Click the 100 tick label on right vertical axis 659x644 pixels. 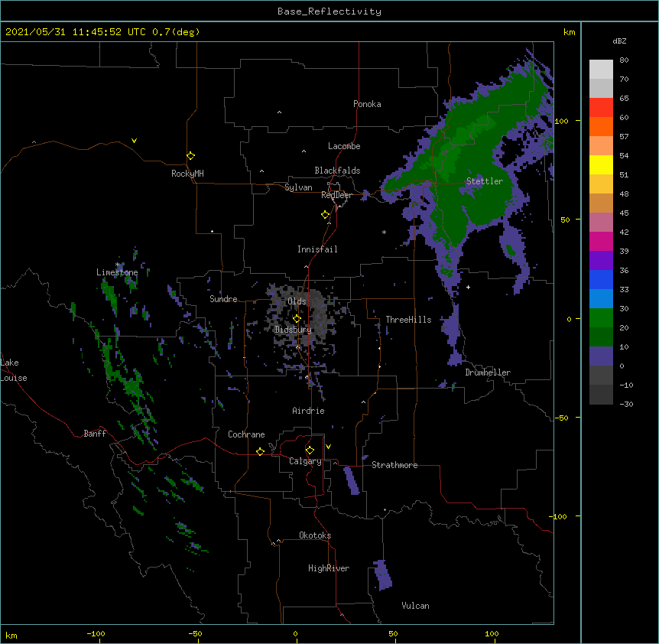tap(561, 121)
